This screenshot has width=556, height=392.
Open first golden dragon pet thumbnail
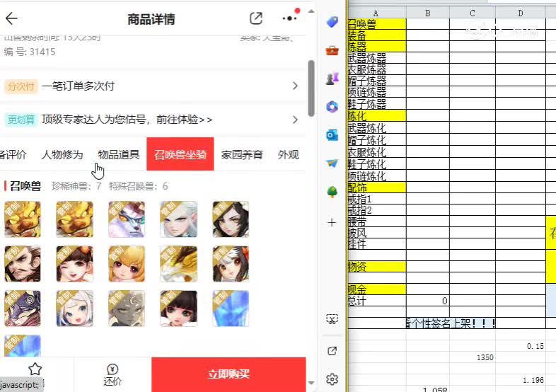point(23,219)
